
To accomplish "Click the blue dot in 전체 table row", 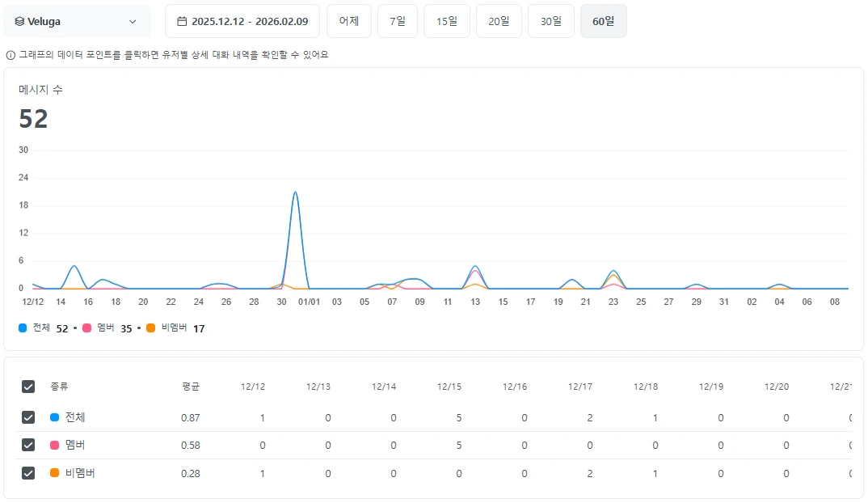I will tap(55, 417).
